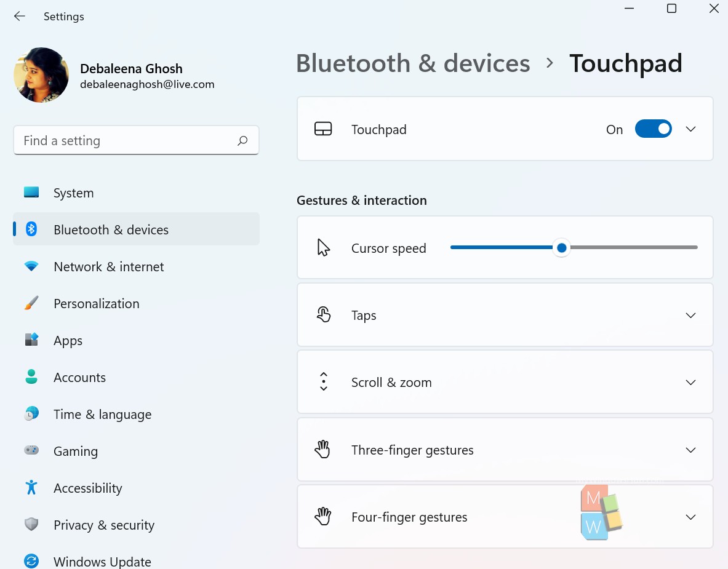Open Time & language settings
This screenshot has width=728, height=569.
[136, 414]
